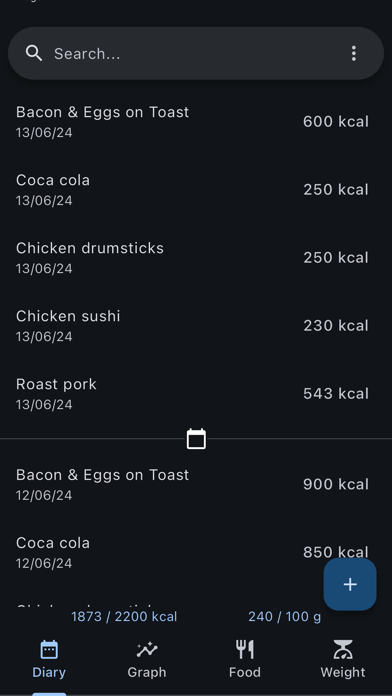Click the Diary calendar icon
The height and width of the screenshot is (696, 392).
click(49, 650)
